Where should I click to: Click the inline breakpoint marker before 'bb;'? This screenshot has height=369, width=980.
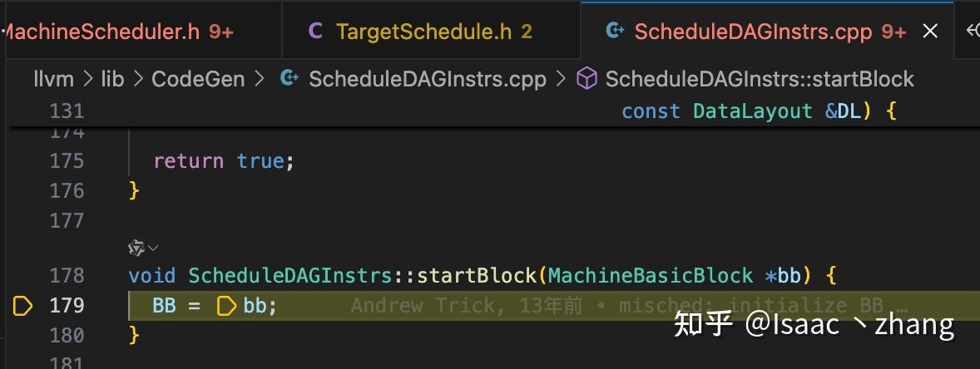coord(225,306)
